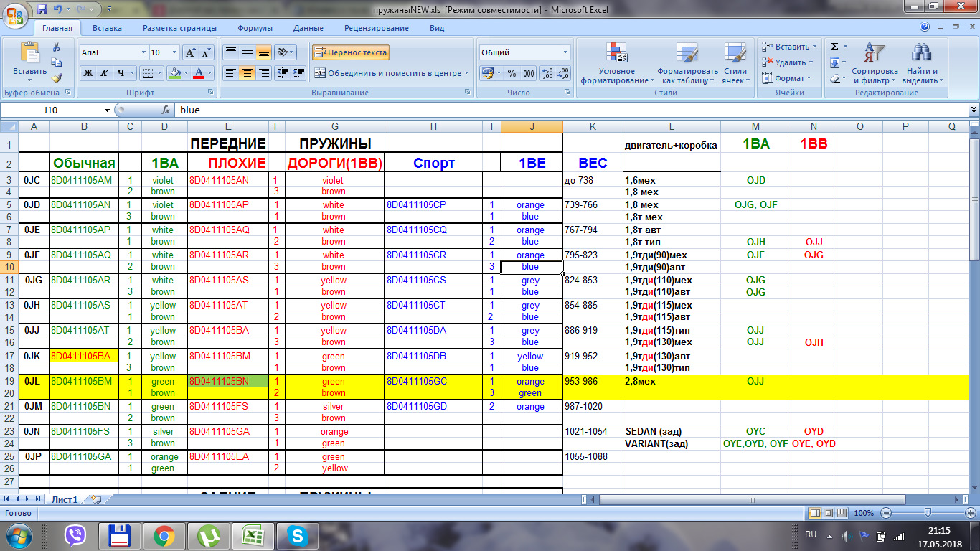Align text to top of cell
The height and width of the screenshot is (551, 980).
[x=230, y=52]
